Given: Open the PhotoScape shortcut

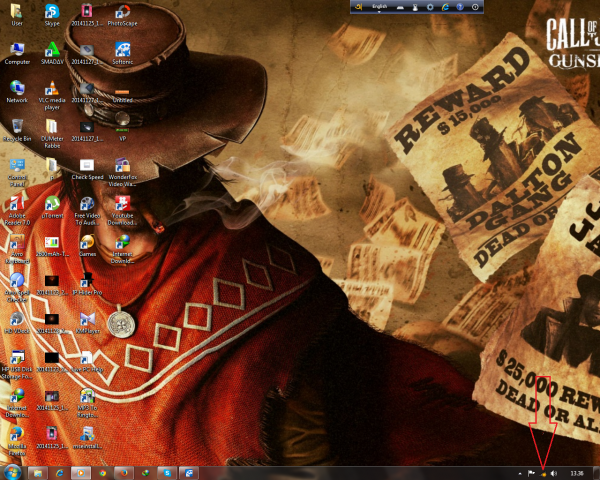Looking at the screenshot, I should click(x=122, y=15).
